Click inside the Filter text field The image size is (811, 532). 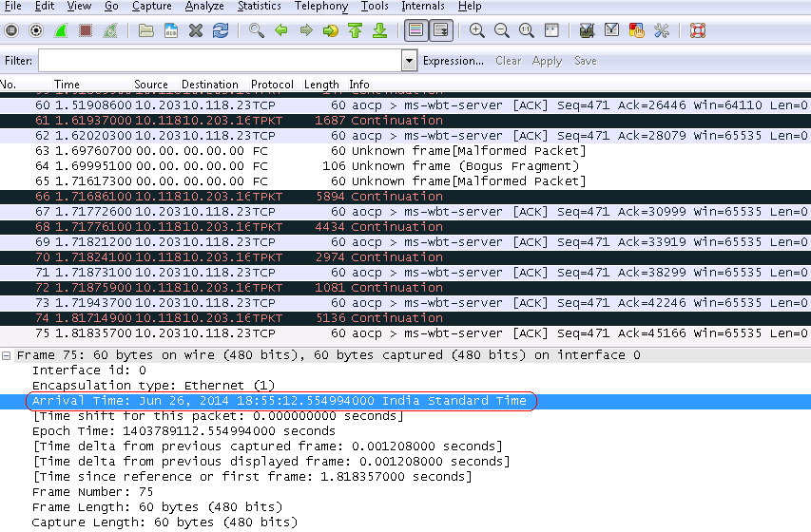pos(219,61)
